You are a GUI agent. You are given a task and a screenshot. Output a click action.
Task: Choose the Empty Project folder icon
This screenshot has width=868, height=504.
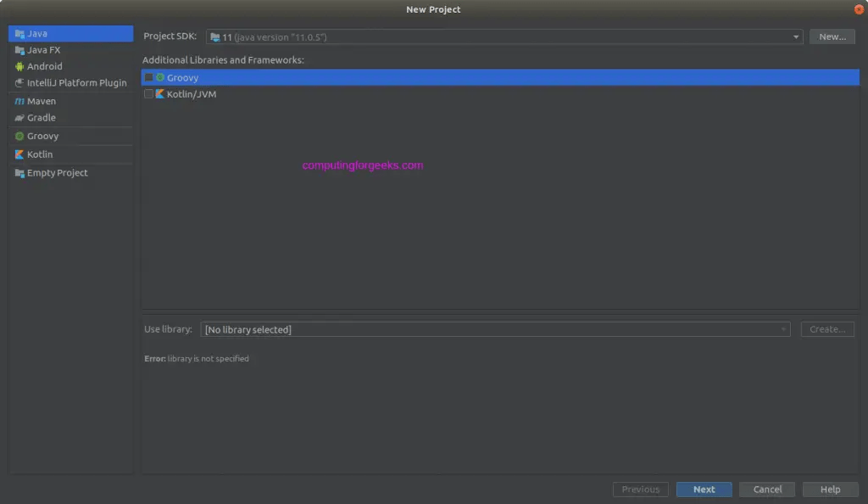tap(19, 173)
